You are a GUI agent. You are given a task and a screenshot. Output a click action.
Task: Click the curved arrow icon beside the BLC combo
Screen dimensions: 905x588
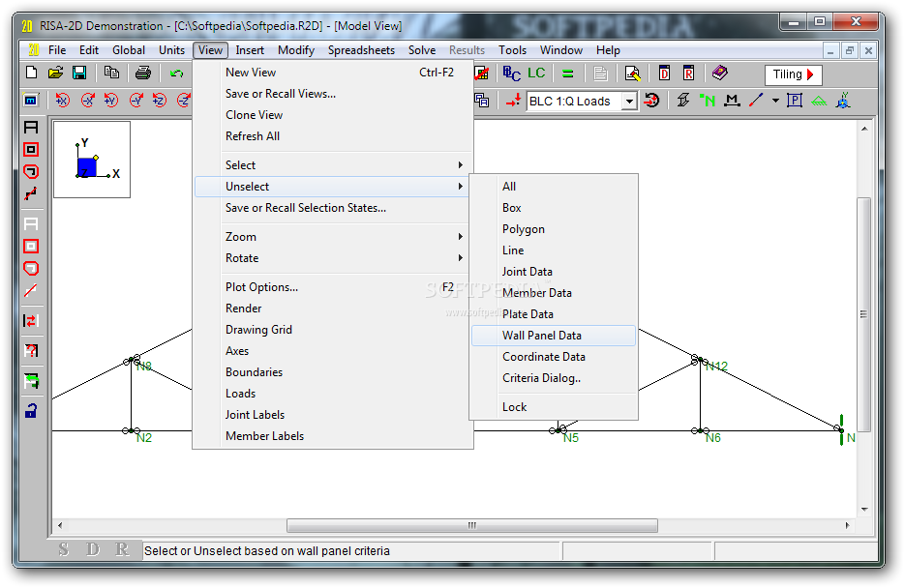click(651, 101)
